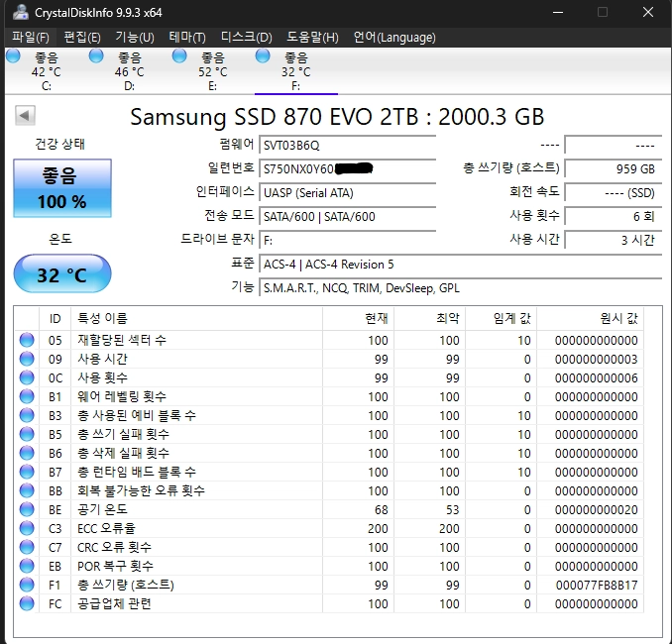This screenshot has width=672, height=644.
Task: Select the F: drive tab at 32 °C
Action: (x=295, y=71)
